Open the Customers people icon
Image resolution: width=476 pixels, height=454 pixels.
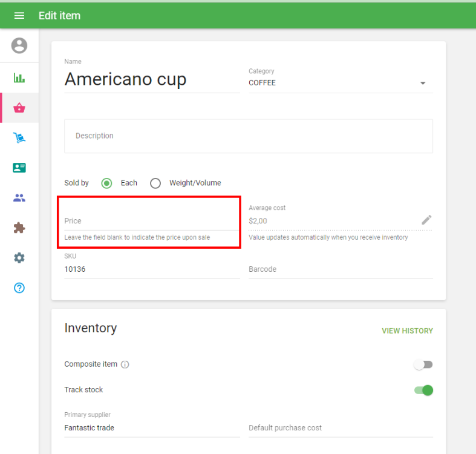19,198
